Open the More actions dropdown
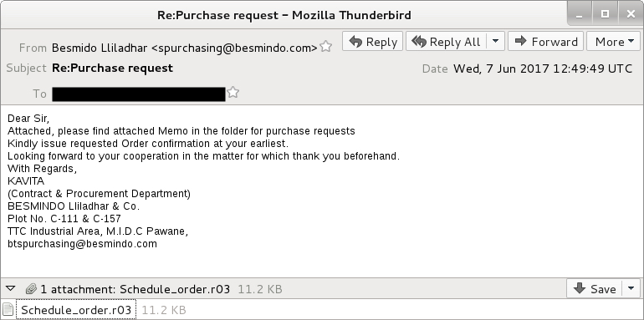The height and width of the screenshot is (320, 644). tap(614, 42)
